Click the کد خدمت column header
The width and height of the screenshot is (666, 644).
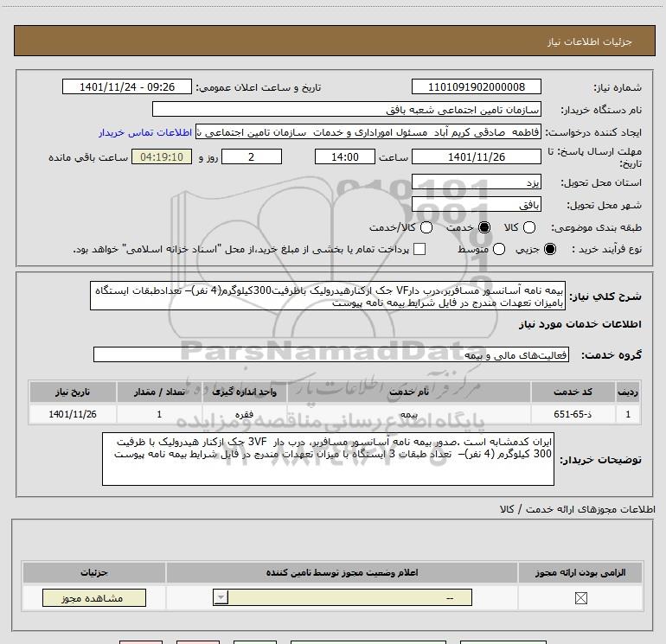pos(573,392)
